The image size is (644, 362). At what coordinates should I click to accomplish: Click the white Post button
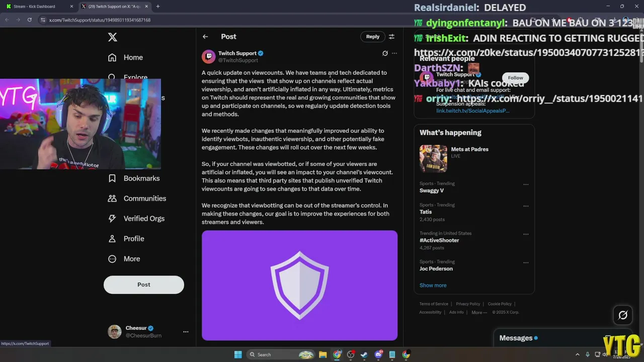coord(144,285)
